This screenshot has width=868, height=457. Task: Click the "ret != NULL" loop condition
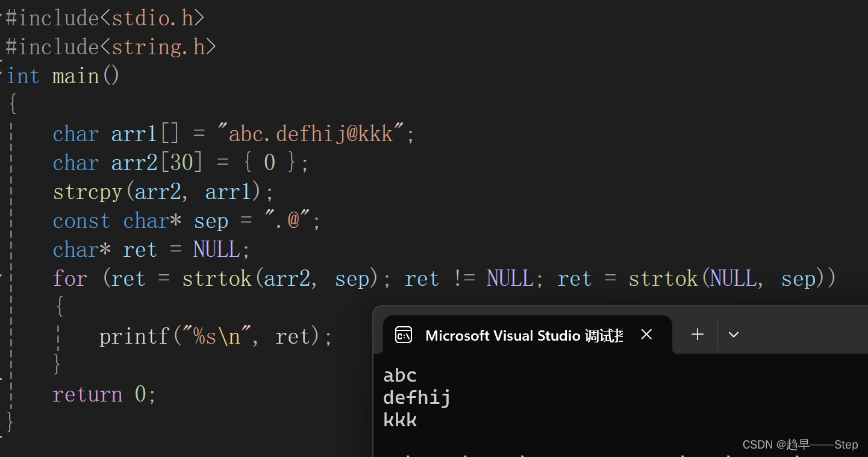(x=469, y=279)
